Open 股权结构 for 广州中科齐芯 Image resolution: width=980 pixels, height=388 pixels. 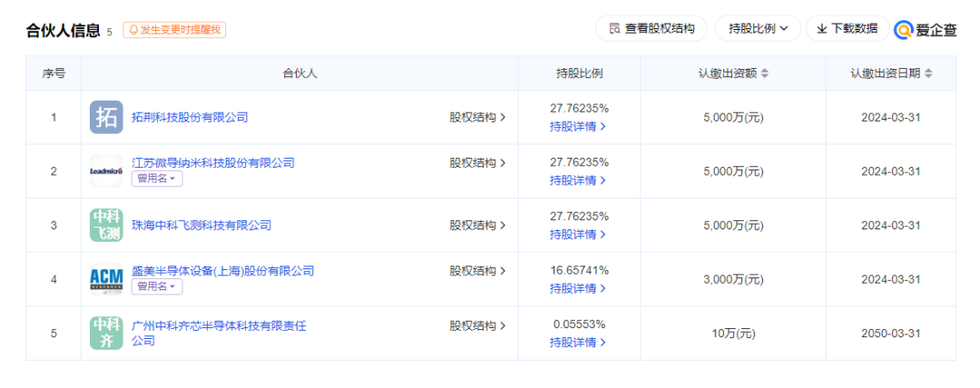pos(477,325)
